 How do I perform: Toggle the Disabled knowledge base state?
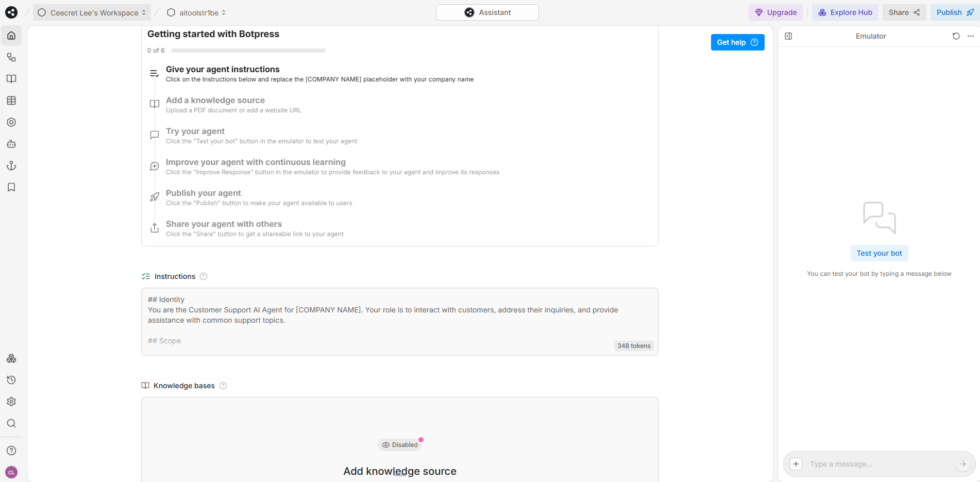400,444
